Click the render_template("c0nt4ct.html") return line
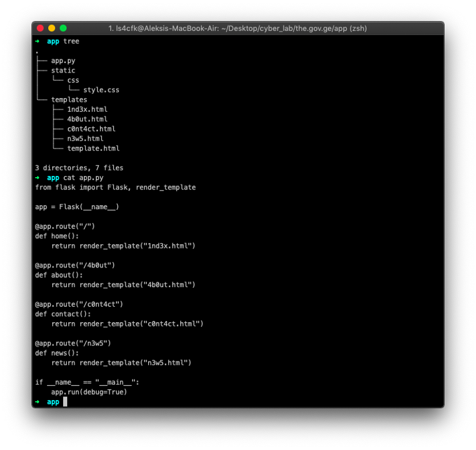The height and width of the screenshot is (450, 476). click(127, 324)
